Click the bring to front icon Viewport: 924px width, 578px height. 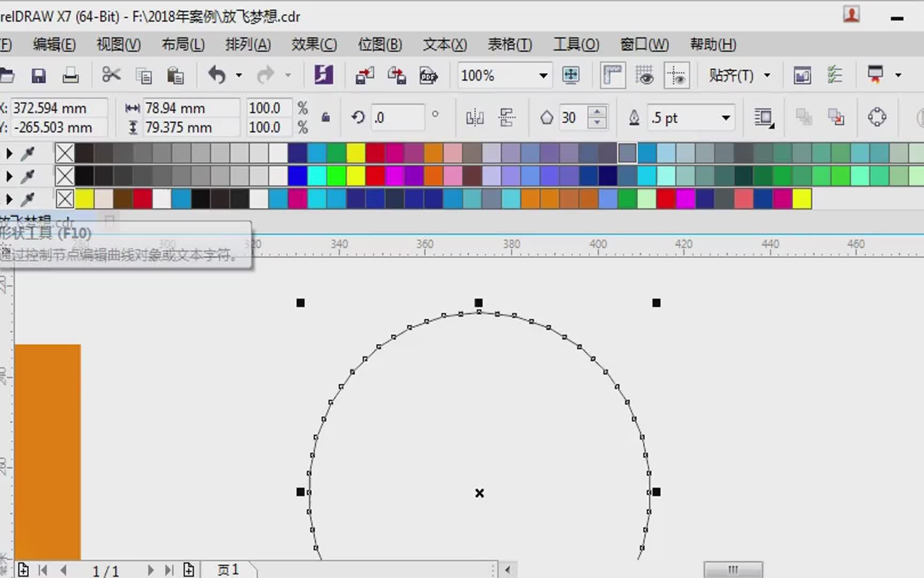(803, 117)
